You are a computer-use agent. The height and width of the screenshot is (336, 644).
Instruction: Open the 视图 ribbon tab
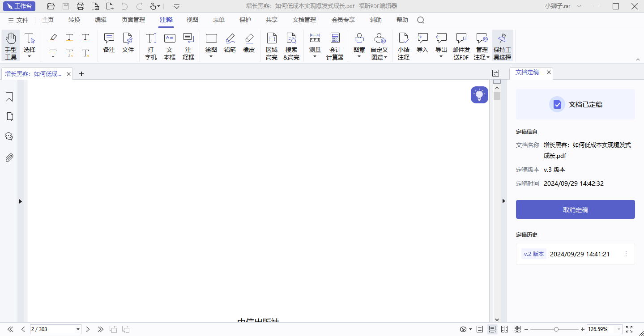[x=192, y=20]
